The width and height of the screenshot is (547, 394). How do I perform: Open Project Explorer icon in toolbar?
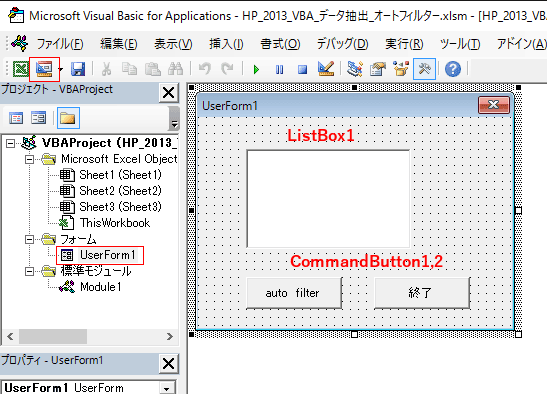click(355, 69)
